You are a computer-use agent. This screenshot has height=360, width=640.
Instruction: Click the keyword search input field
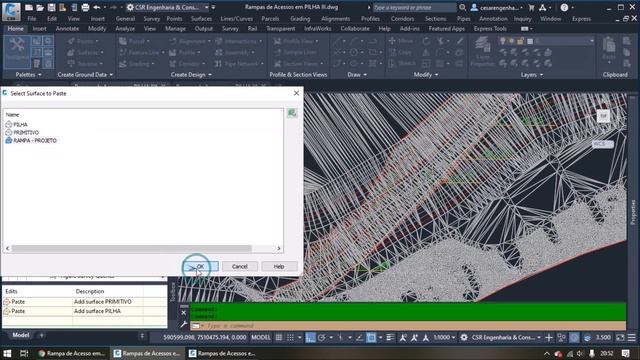pos(414,7)
